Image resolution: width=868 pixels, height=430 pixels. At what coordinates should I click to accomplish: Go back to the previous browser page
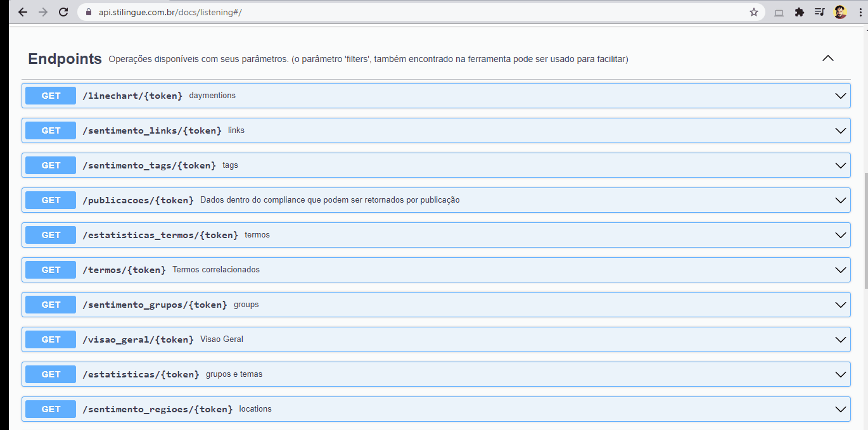(23, 12)
